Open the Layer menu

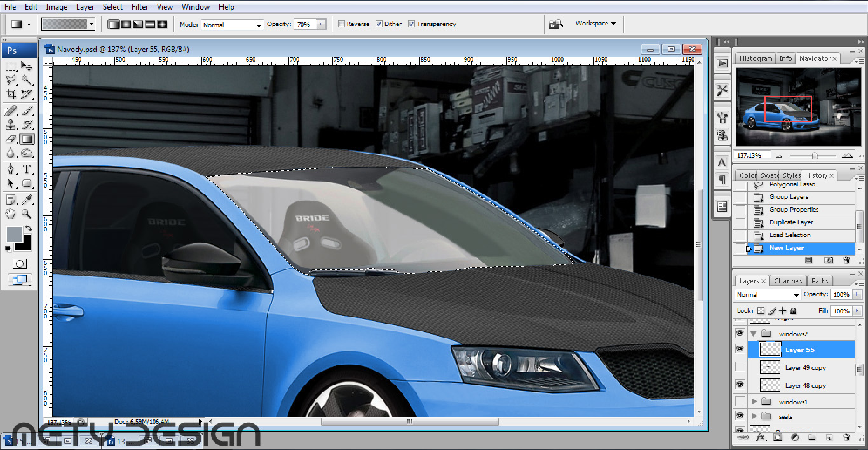[85, 7]
